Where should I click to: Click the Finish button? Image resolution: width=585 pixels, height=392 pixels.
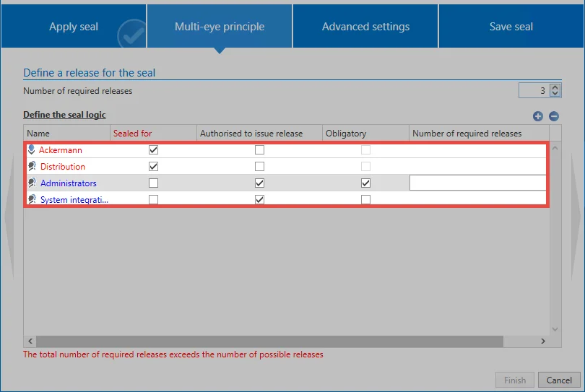point(515,380)
